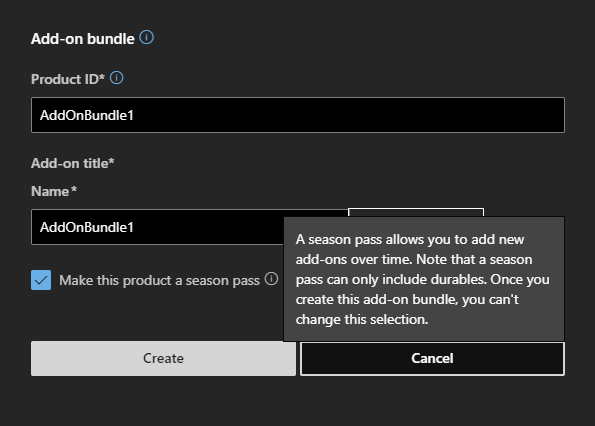Select the Product ID* label

click(68, 79)
